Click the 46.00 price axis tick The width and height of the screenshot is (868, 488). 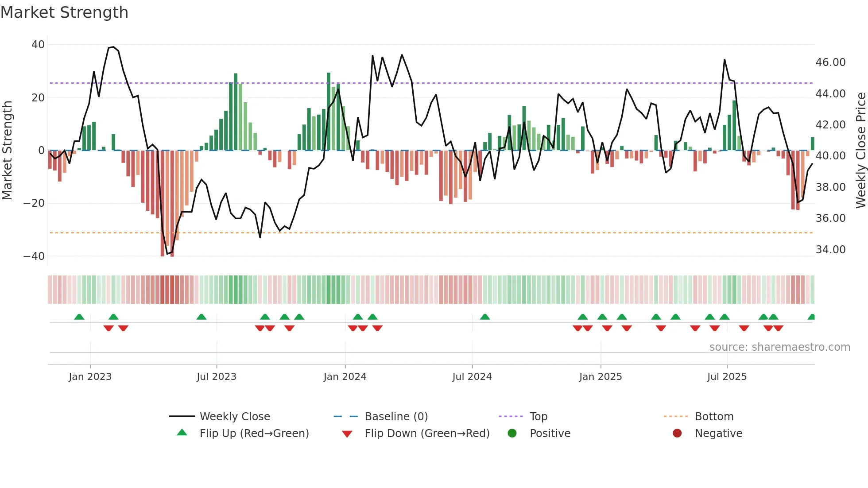[x=831, y=62]
